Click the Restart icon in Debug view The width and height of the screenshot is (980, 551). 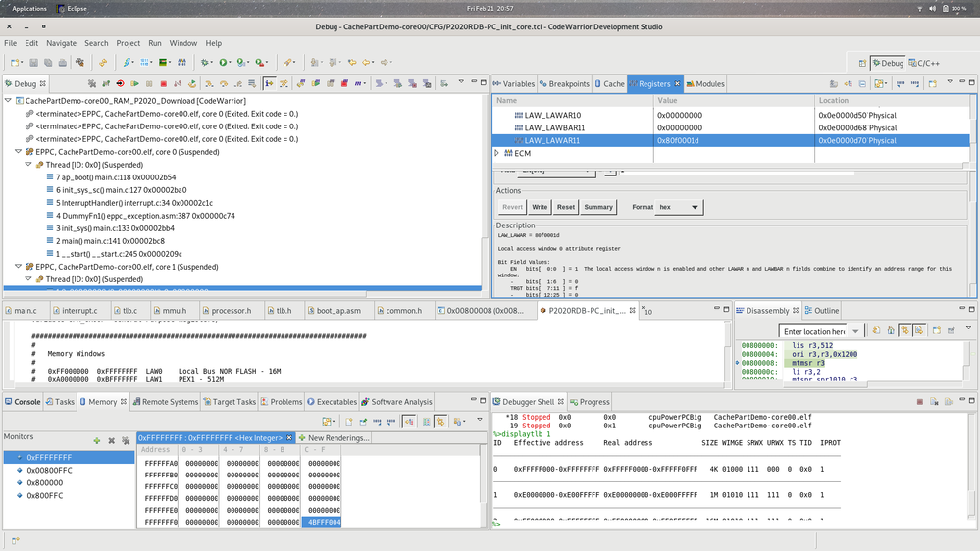[192, 83]
